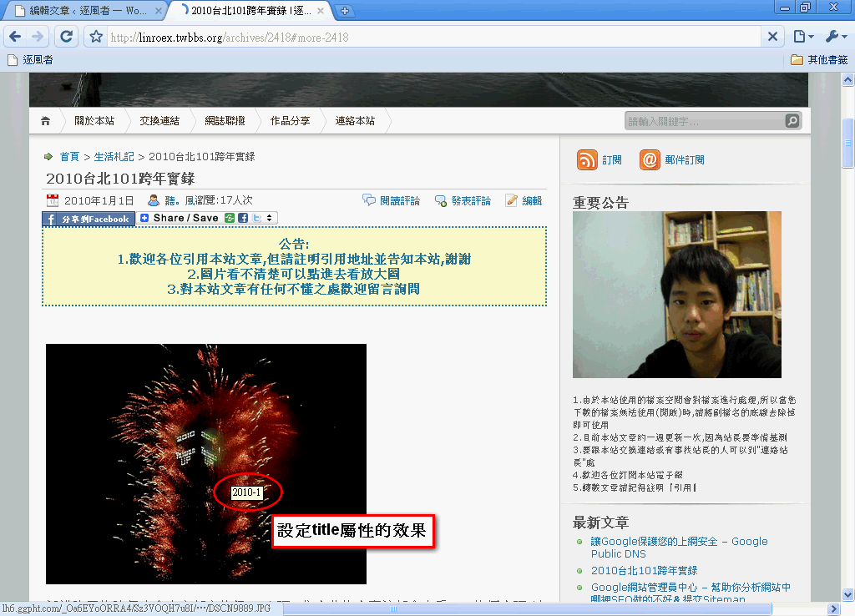The width and height of the screenshot is (855, 616).
Task: Open the article title 2010台北101跨年實錄
Action: click(120, 179)
